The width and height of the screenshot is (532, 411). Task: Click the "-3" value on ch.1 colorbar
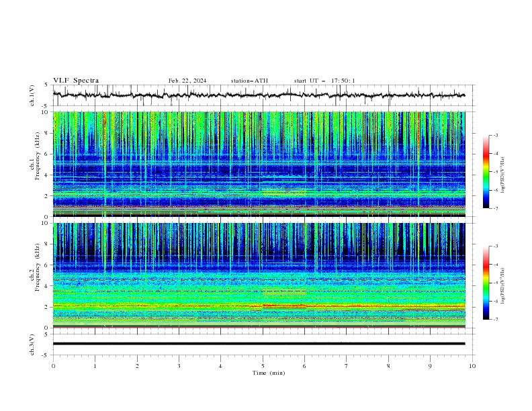[x=495, y=135]
